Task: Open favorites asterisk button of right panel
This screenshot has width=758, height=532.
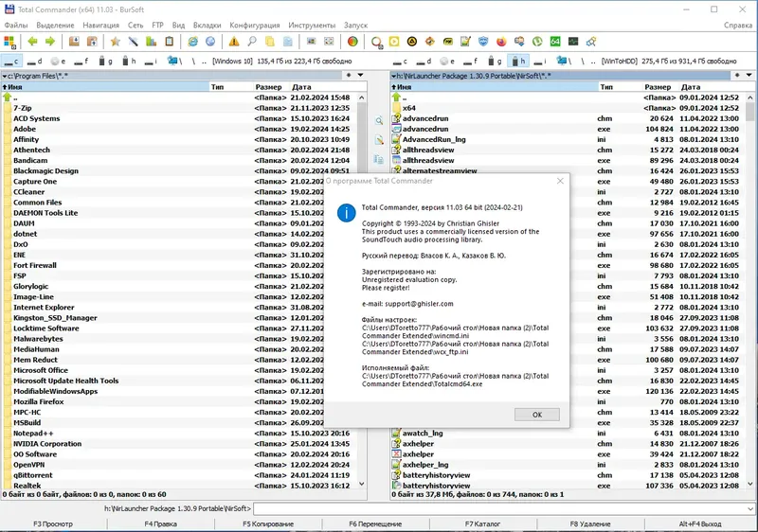Action: pyautogui.click(x=737, y=76)
